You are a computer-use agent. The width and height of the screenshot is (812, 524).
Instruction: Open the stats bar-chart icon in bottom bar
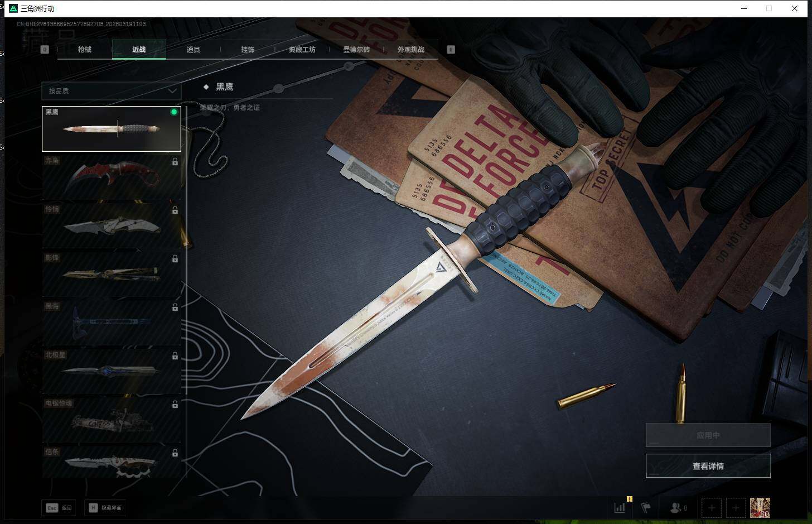point(620,508)
